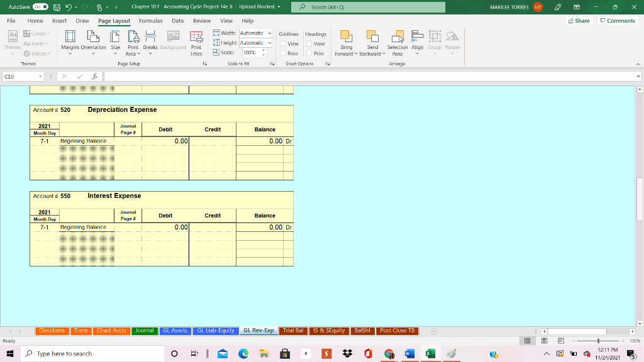Switch to Page Break Preview
The width and height of the screenshot is (644, 362).
560,341
